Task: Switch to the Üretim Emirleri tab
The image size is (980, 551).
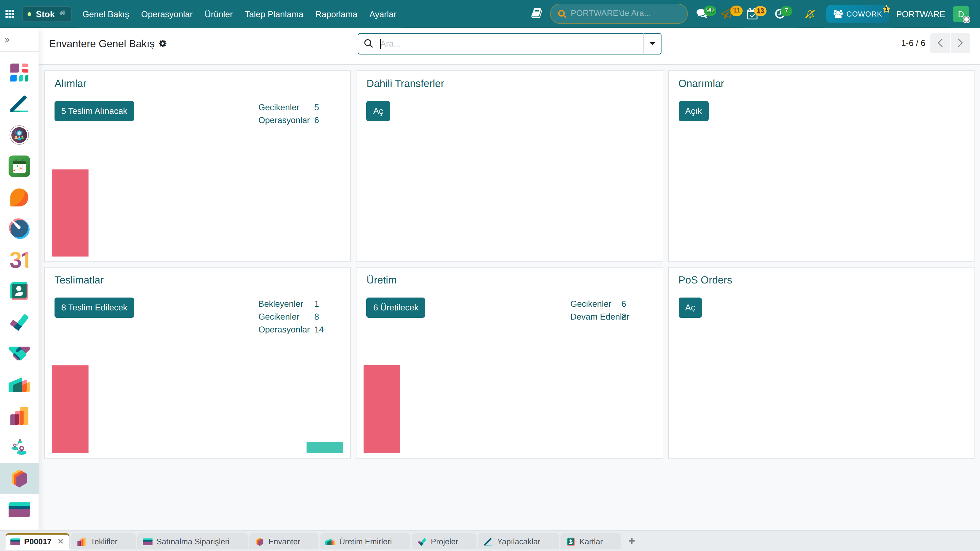Action: [365, 542]
